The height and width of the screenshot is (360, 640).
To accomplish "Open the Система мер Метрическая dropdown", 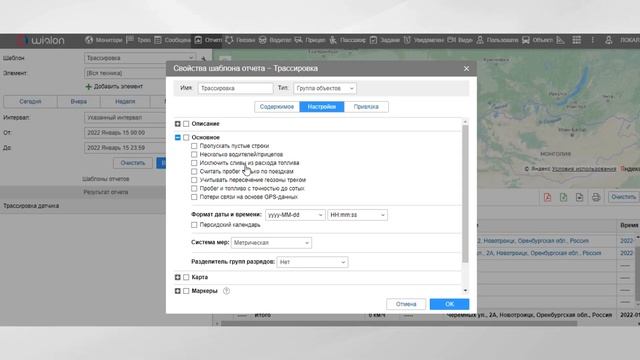I will pyautogui.click(x=271, y=242).
